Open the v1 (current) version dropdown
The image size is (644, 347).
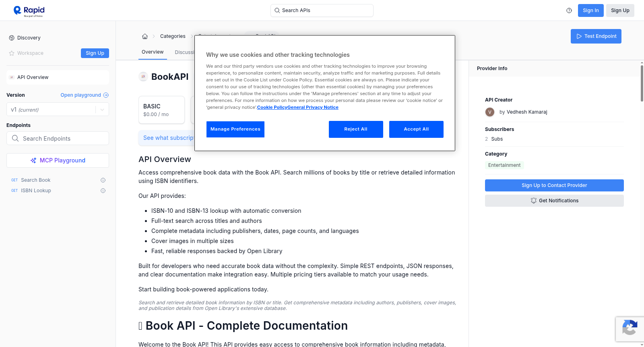coord(58,110)
